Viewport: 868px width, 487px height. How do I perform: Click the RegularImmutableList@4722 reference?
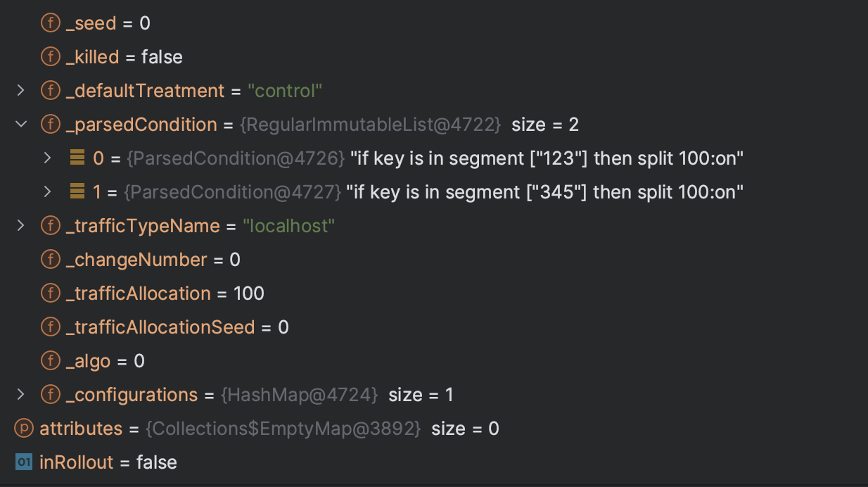(371, 125)
